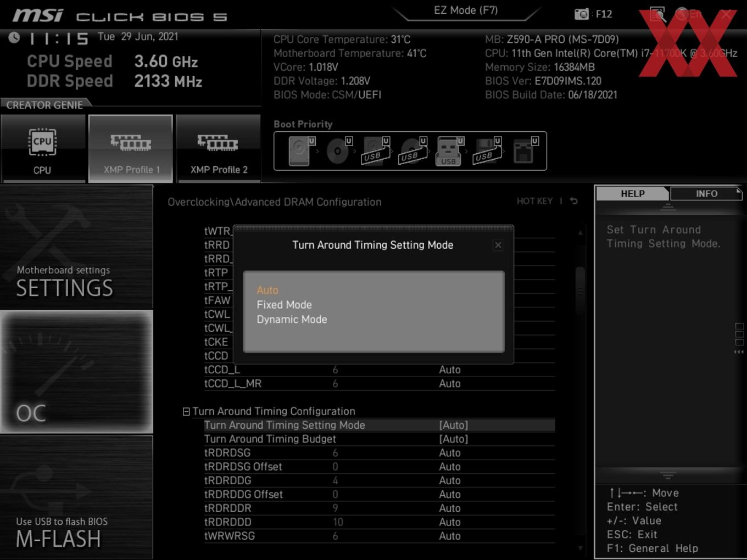Edit the tRDRDSG Auto value field
The height and width of the screenshot is (560, 747).
point(449,452)
